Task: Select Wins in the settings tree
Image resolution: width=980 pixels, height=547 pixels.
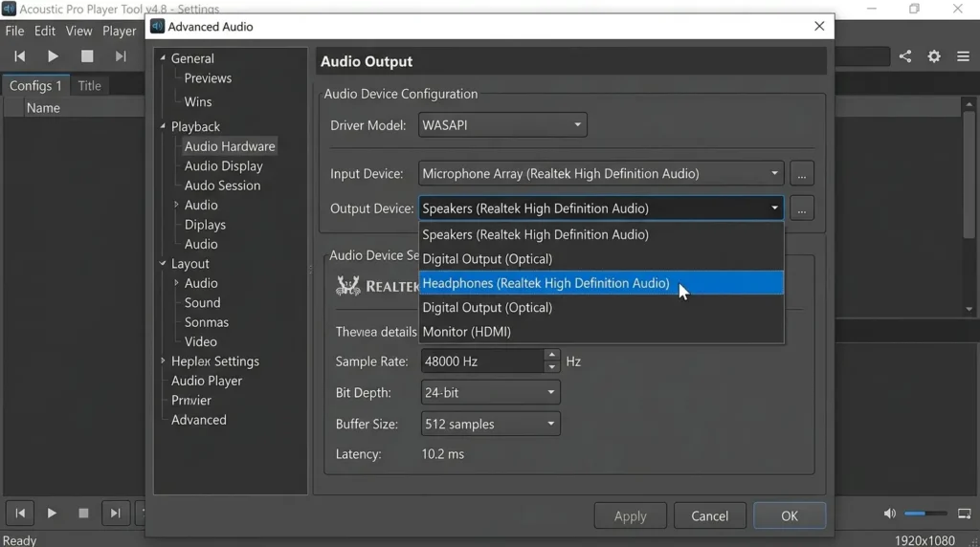Action: click(197, 101)
